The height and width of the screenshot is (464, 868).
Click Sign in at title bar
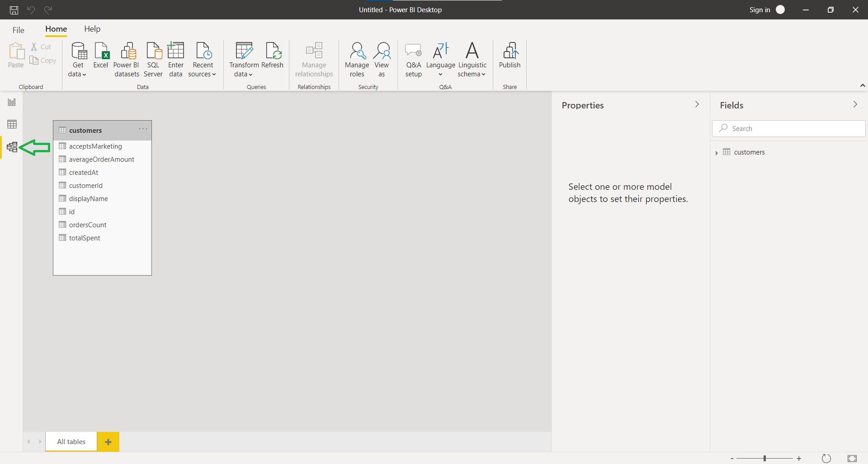click(759, 10)
